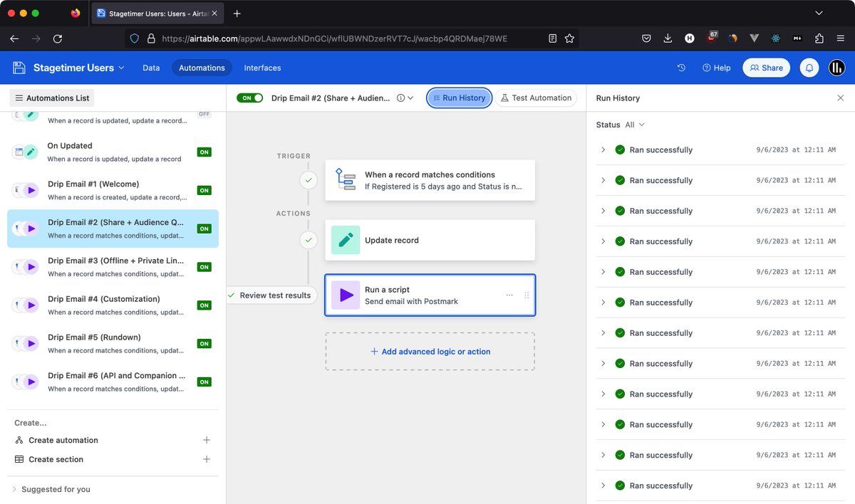The width and height of the screenshot is (855, 504).
Task: Toggle ON switch for Drip Email #4 (Customization)
Action: pyautogui.click(x=204, y=305)
